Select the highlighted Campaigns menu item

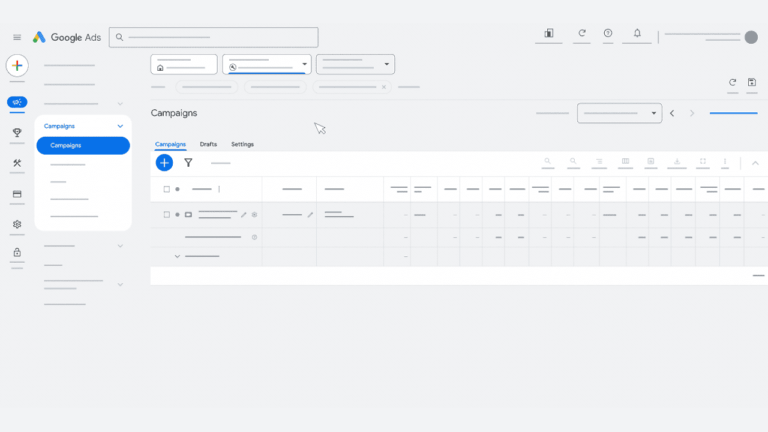click(x=83, y=145)
